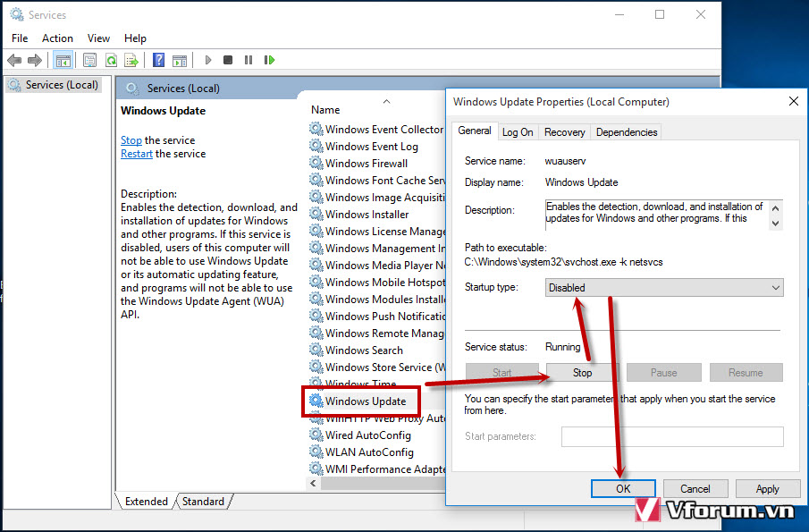Click the Export List toolbar icon
This screenshot has height=532, width=809.
point(131,61)
